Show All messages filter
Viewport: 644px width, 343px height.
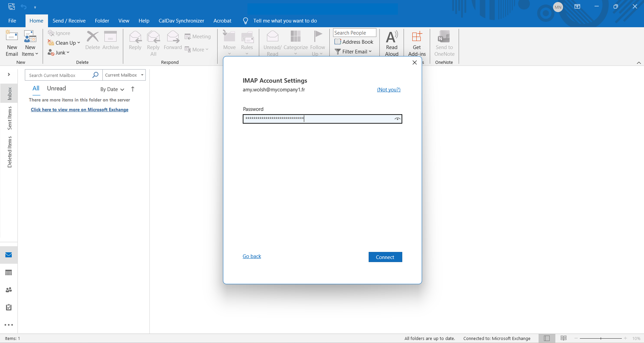(36, 88)
